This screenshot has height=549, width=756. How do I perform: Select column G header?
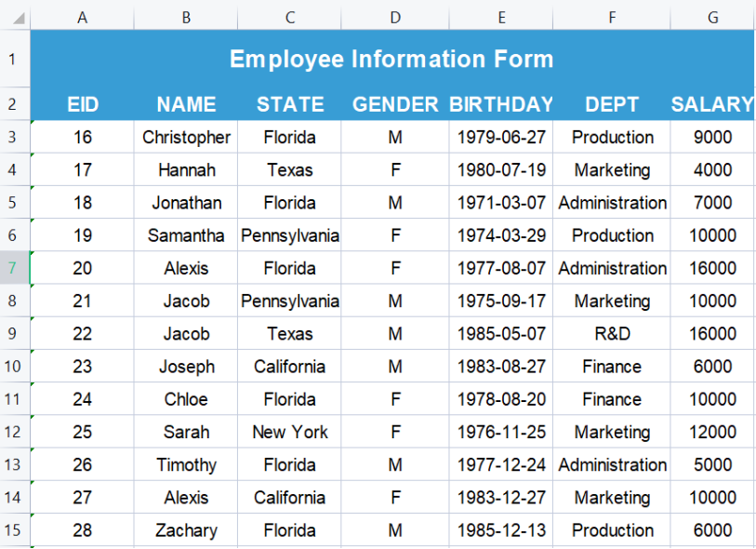[x=712, y=18]
